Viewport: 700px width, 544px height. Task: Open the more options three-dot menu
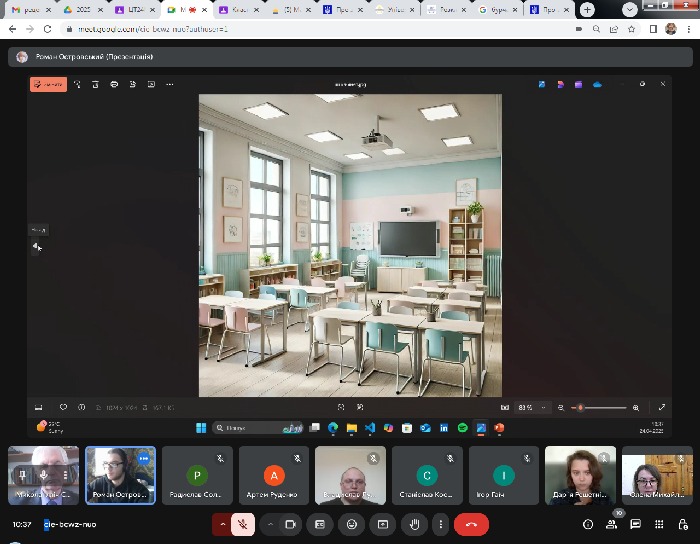coord(440,524)
